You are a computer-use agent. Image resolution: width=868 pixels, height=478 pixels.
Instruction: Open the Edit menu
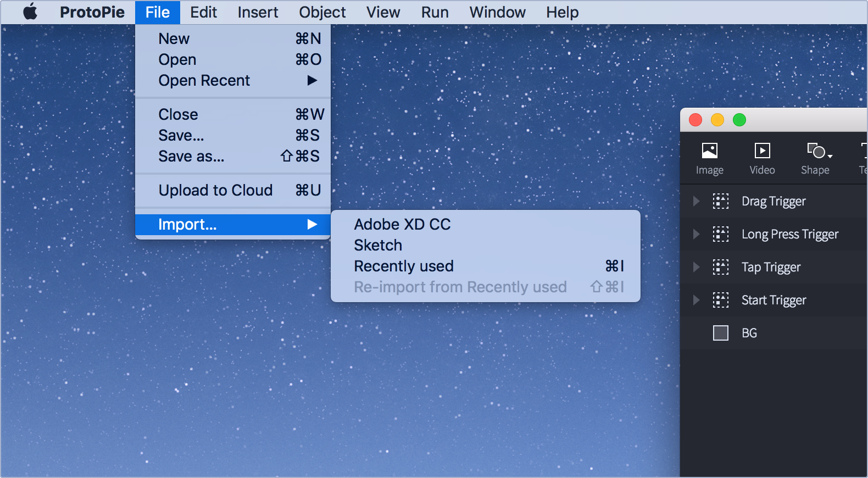click(203, 12)
